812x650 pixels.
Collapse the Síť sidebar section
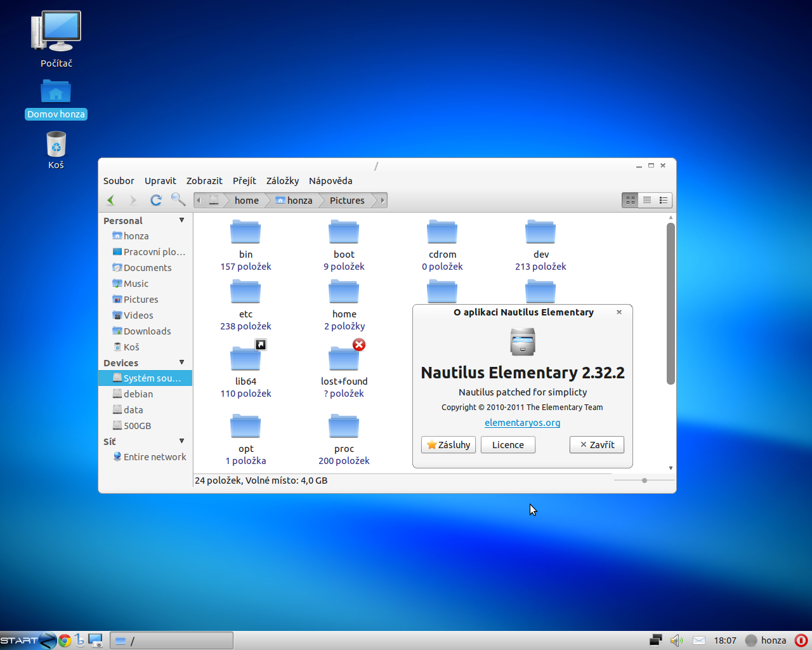coord(182,441)
